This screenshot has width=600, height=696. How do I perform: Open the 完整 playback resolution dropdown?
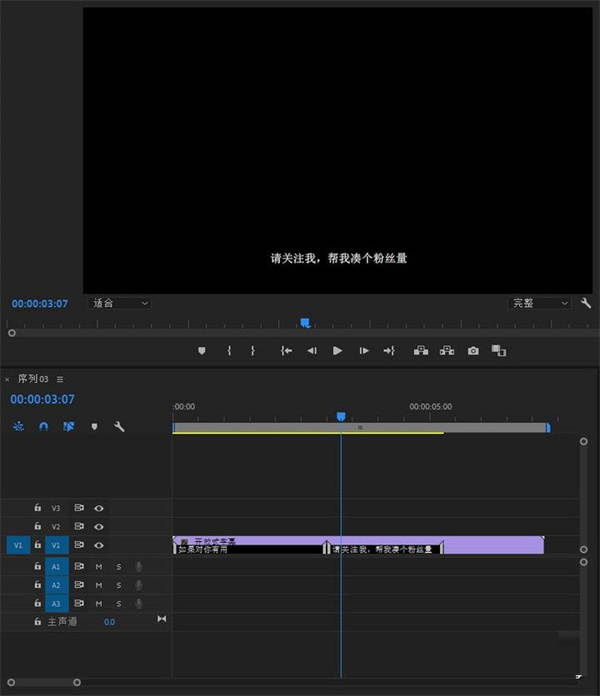[540, 303]
